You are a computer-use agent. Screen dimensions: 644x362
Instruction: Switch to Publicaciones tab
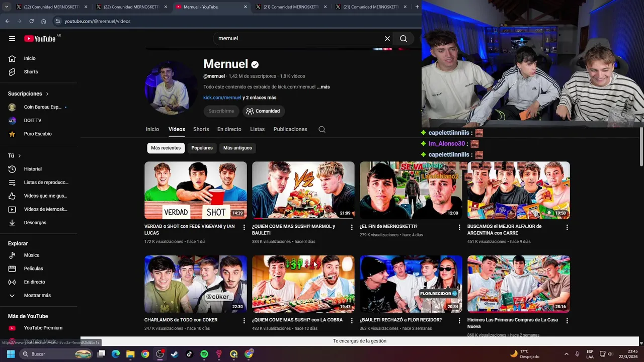coord(290,129)
